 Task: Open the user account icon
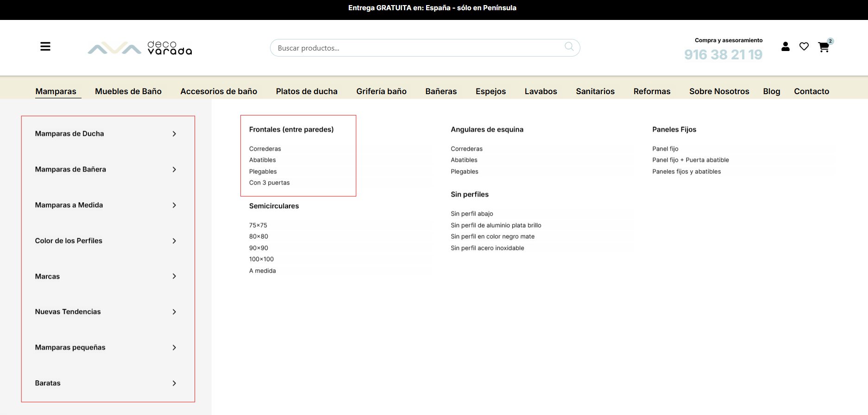click(785, 46)
